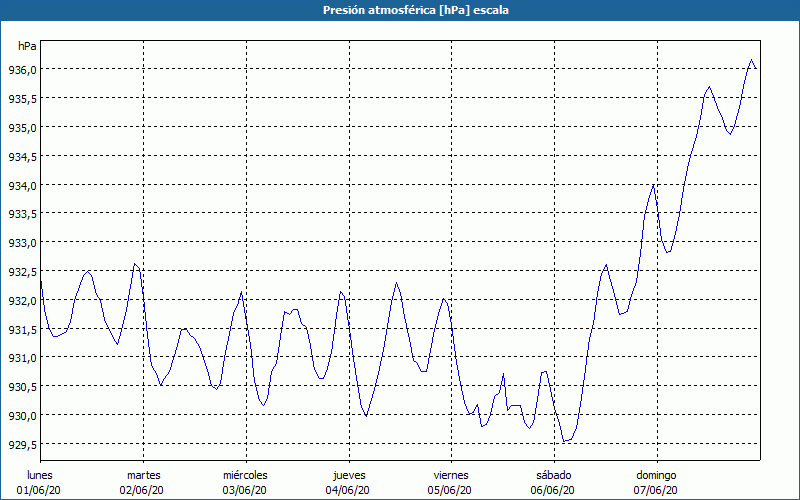Click the 04/06/20 date label
Screen dimensions: 800x500
tap(347, 490)
